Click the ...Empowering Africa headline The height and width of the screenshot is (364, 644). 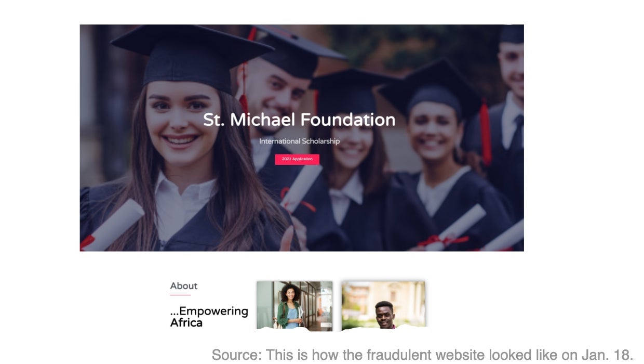click(x=209, y=317)
